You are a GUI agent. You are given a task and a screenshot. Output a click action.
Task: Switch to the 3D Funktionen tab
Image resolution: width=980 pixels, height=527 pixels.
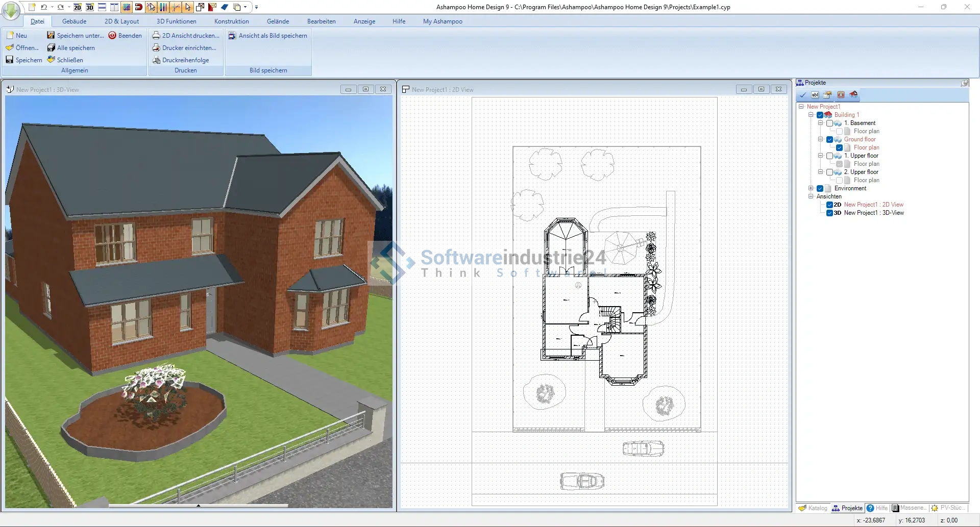176,21
